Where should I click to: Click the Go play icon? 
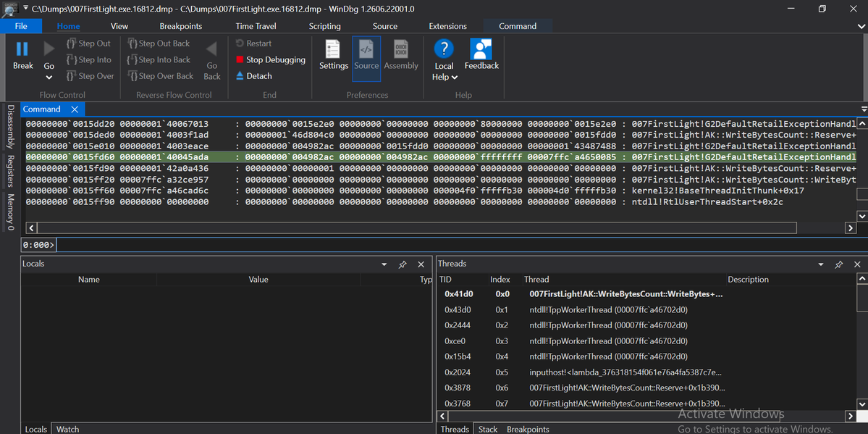[49, 49]
